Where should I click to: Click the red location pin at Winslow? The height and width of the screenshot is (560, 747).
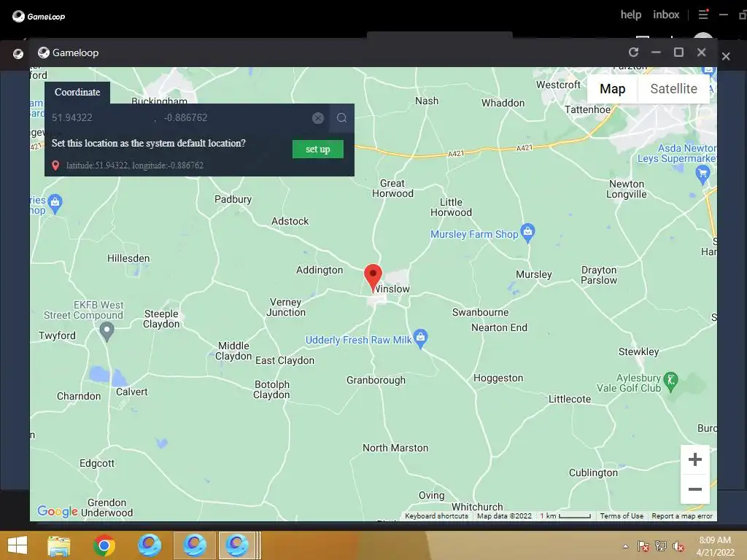pyautogui.click(x=373, y=277)
